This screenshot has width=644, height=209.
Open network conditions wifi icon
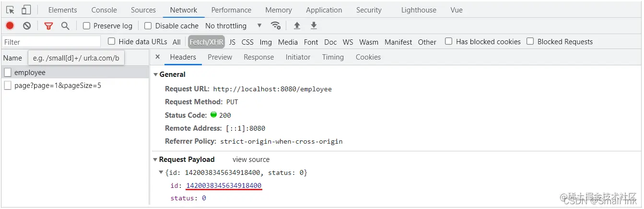(275, 25)
